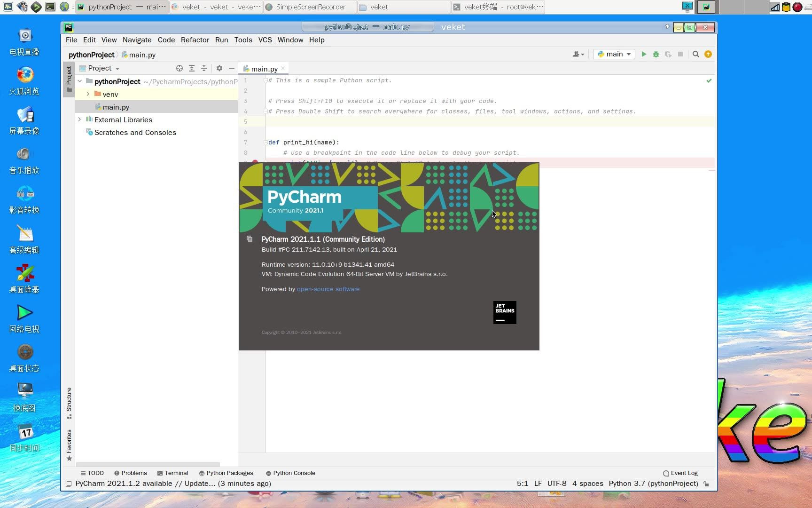Run with coverage icon in toolbar
The width and height of the screenshot is (812, 508).
668,54
